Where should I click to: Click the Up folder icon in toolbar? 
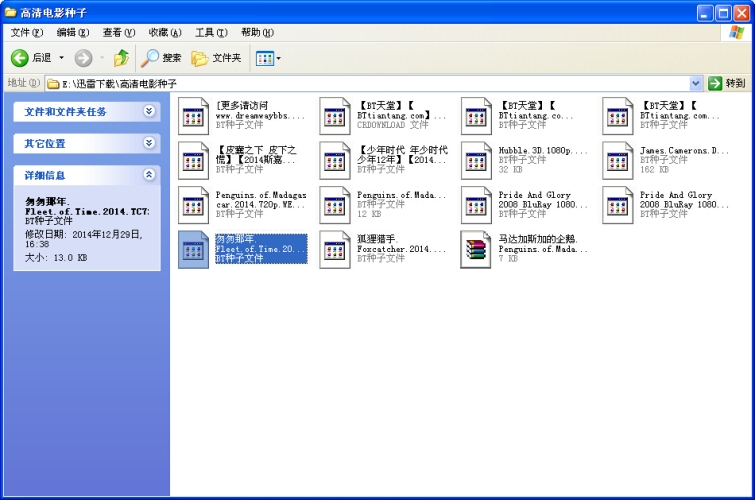point(121,58)
